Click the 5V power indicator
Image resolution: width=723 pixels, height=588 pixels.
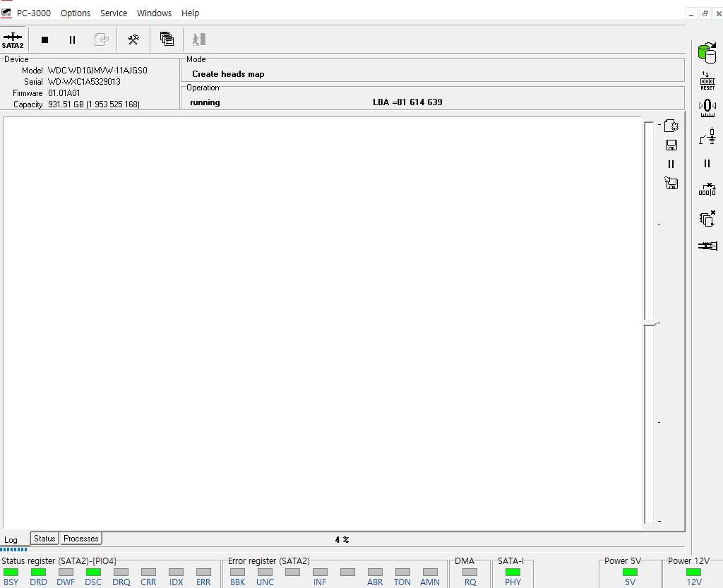(x=630, y=572)
